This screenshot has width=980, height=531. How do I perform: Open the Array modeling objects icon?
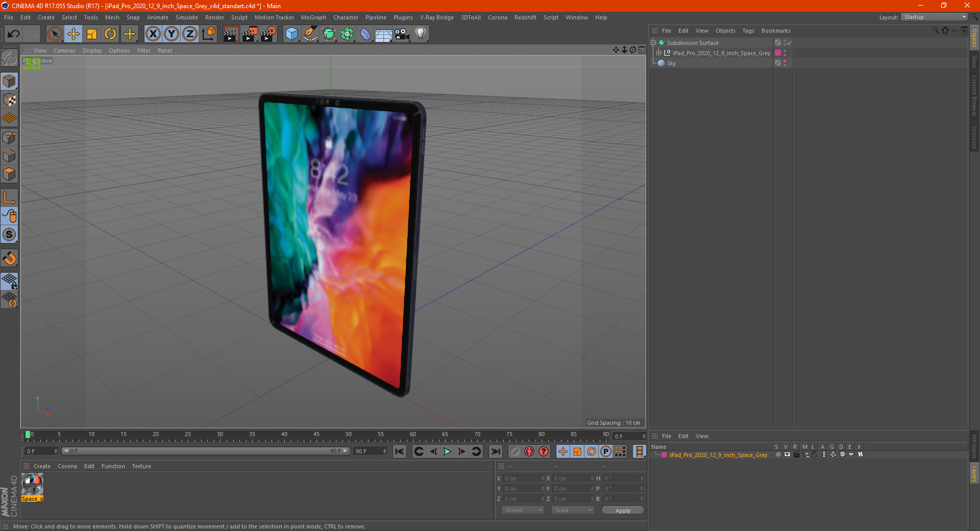point(347,34)
